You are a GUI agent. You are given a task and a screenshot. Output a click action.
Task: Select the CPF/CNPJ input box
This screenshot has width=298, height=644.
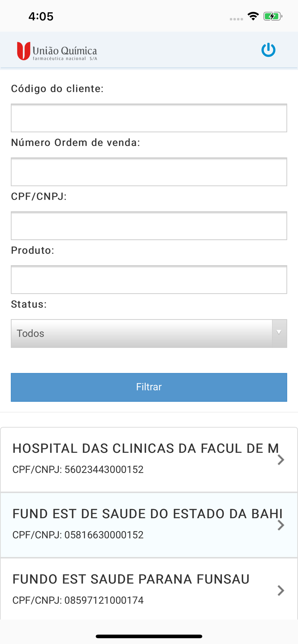[x=149, y=226]
